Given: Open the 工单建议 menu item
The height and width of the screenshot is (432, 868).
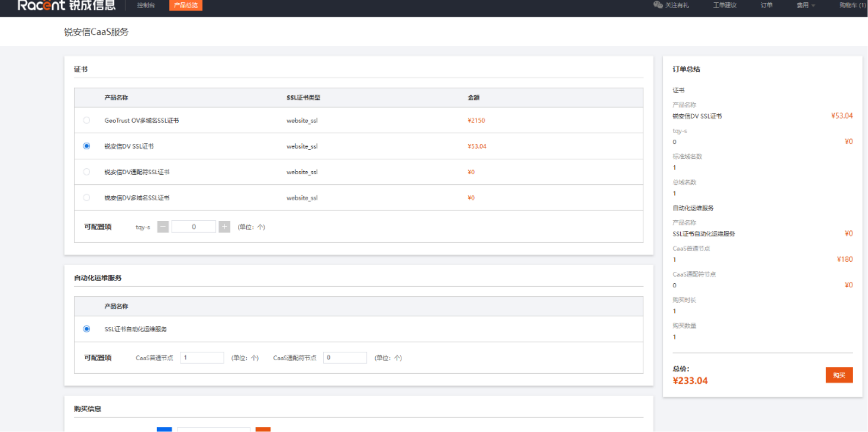Looking at the screenshot, I should coord(725,5).
